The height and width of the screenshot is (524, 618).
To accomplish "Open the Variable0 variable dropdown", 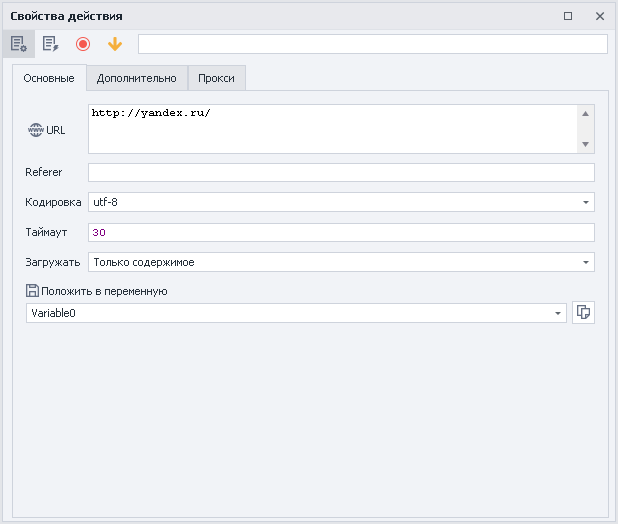I will click(x=558, y=313).
